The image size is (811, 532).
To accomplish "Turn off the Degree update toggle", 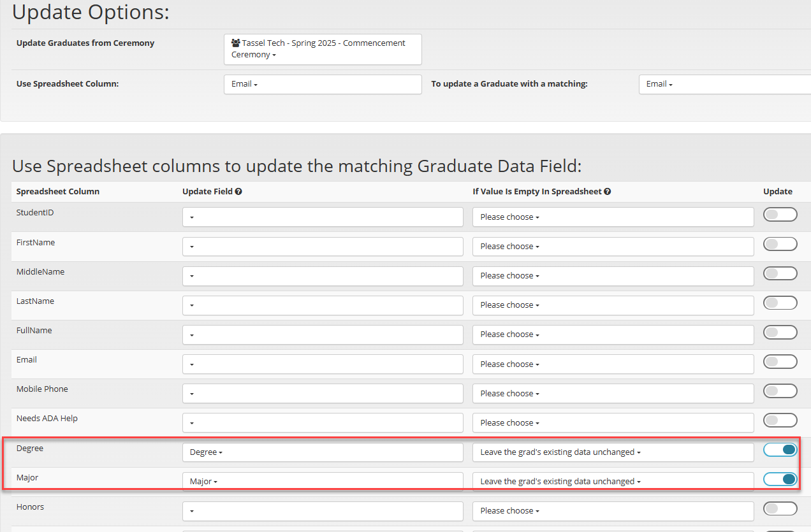I will [780, 450].
